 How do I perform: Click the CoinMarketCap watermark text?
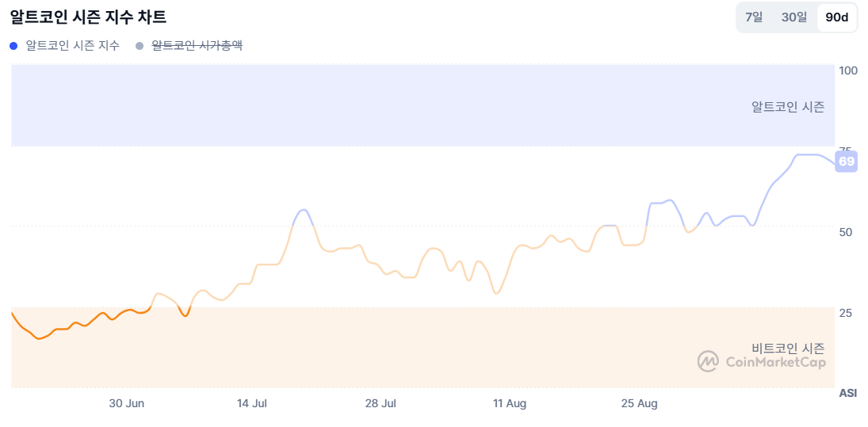click(775, 362)
